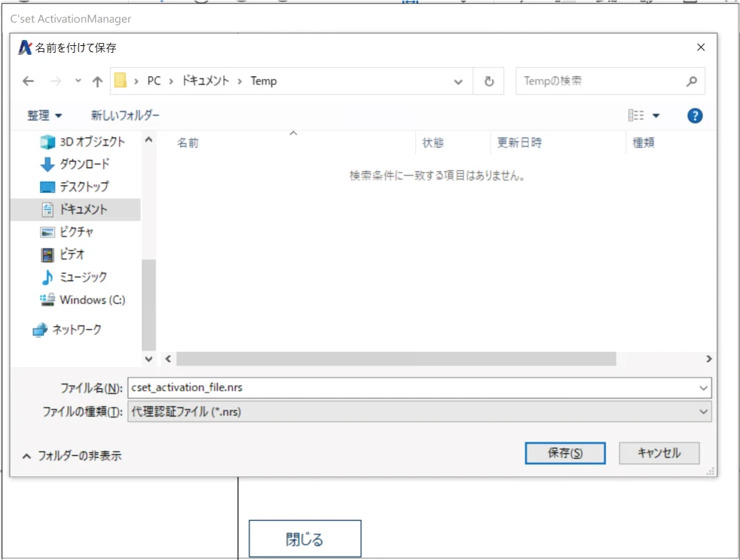
Task: Select ネットワーク in the sidebar
Action: [76, 329]
